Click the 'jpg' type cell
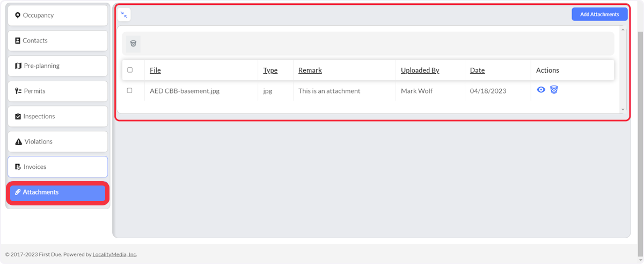This screenshot has height=264, width=644. 268,91
